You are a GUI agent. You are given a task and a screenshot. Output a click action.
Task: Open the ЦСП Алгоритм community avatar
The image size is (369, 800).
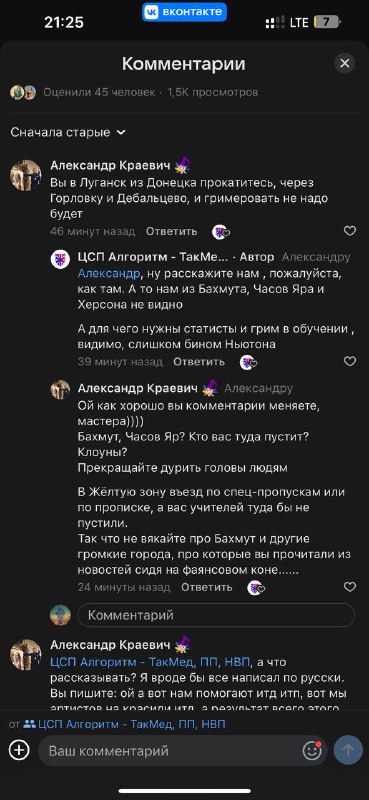pyautogui.click(x=60, y=259)
